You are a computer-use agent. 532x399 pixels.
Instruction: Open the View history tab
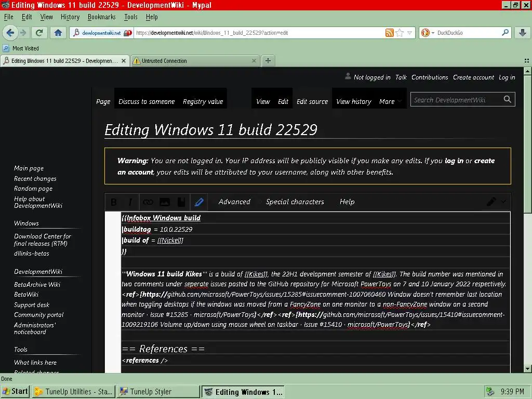point(353,101)
